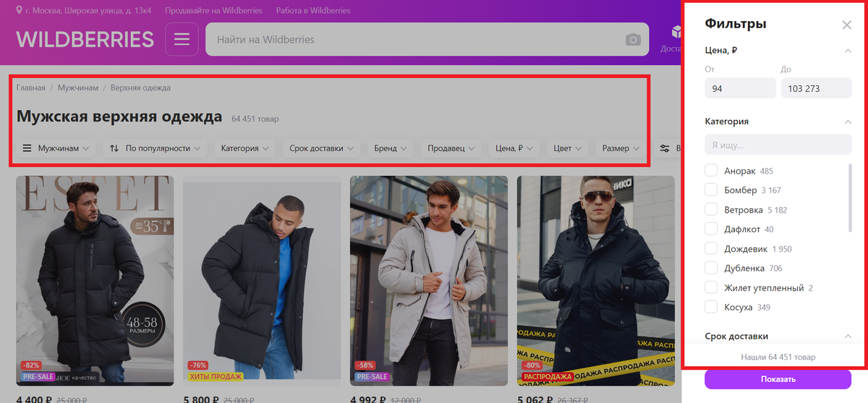Open the Цена, ₽ dropdown in filter bar
The image size is (868, 403).
coord(514,148)
